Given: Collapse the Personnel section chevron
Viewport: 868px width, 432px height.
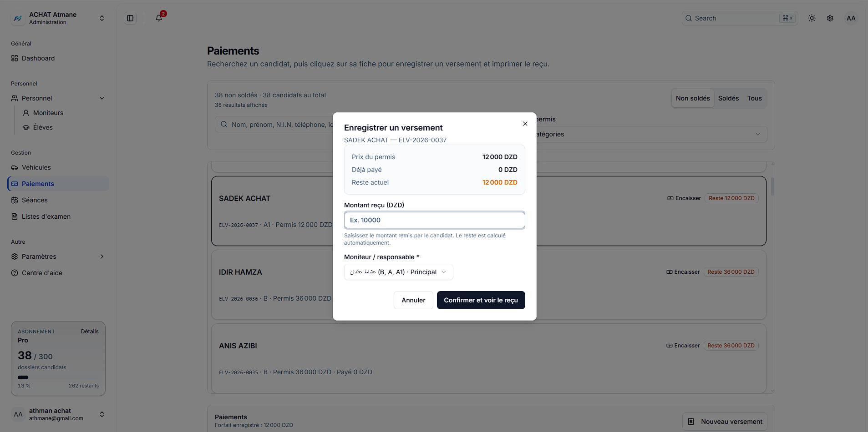Looking at the screenshot, I should point(102,98).
